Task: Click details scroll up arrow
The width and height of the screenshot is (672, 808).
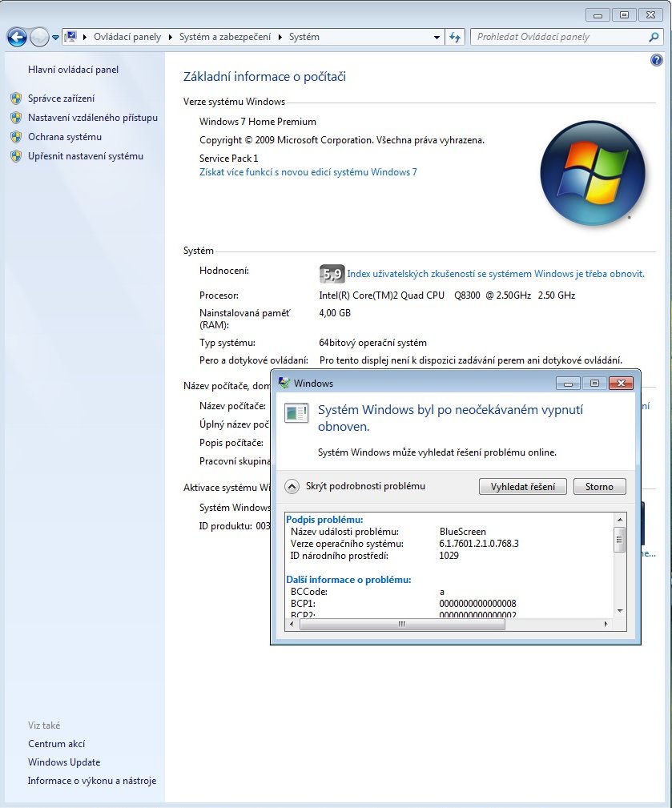Action: coord(620,520)
